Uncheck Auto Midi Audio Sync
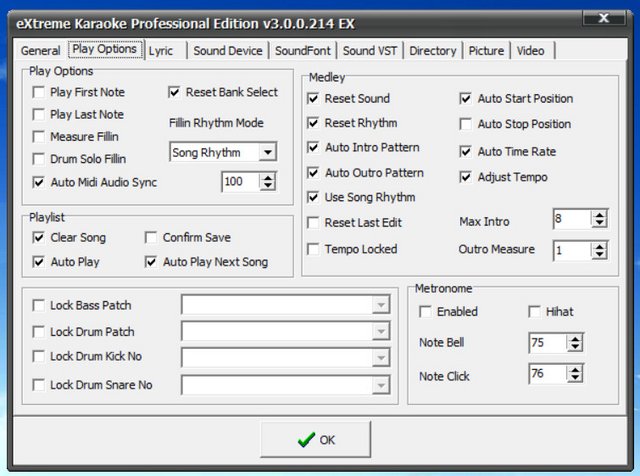 tap(38, 182)
